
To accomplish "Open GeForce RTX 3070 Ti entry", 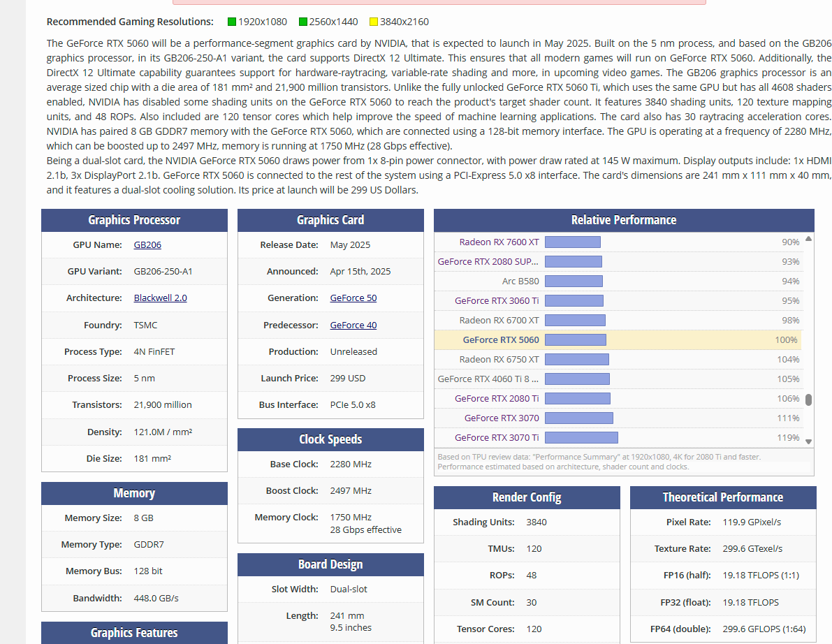I will tap(497, 438).
